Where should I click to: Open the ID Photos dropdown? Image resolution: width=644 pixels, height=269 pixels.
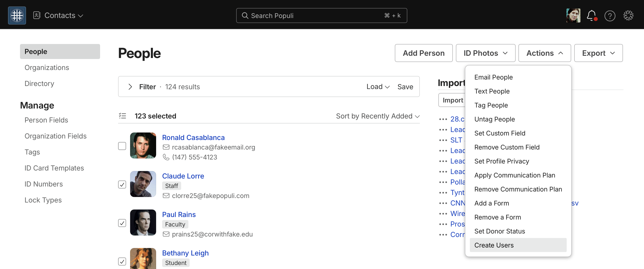[x=486, y=53]
